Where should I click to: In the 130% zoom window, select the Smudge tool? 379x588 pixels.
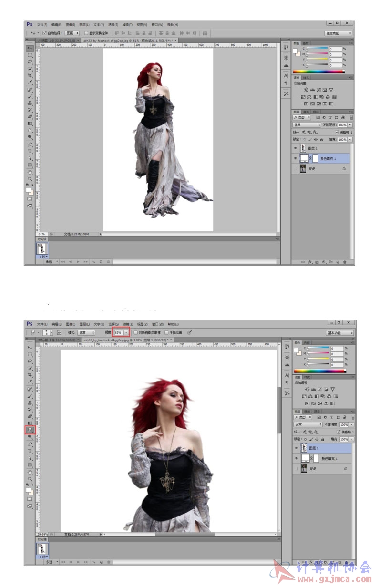point(30,429)
